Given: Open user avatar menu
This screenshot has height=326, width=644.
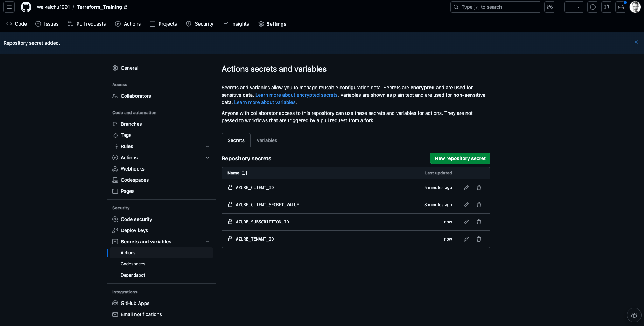Looking at the screenshot, I should coord(635,7).
